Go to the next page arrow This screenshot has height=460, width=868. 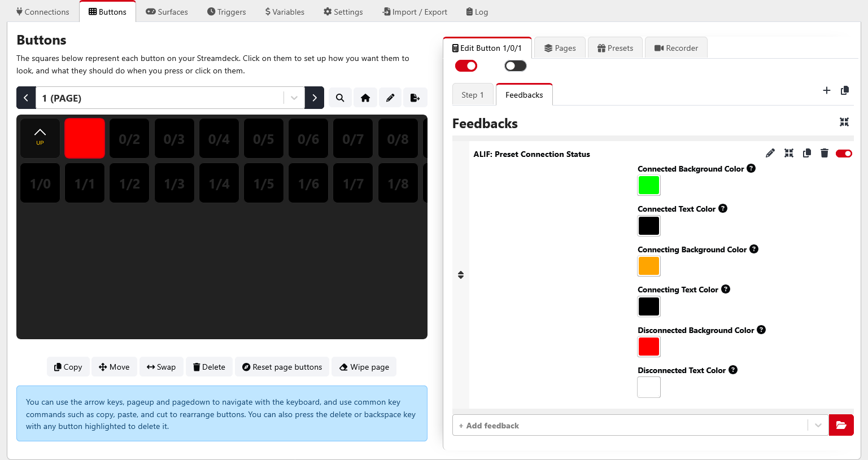coord(315,98)
